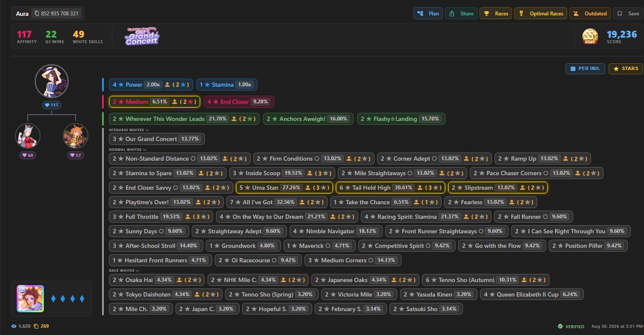Select the After-School Stroll 14.40% chip
This screenshot has height=335, width=644.
155,246
